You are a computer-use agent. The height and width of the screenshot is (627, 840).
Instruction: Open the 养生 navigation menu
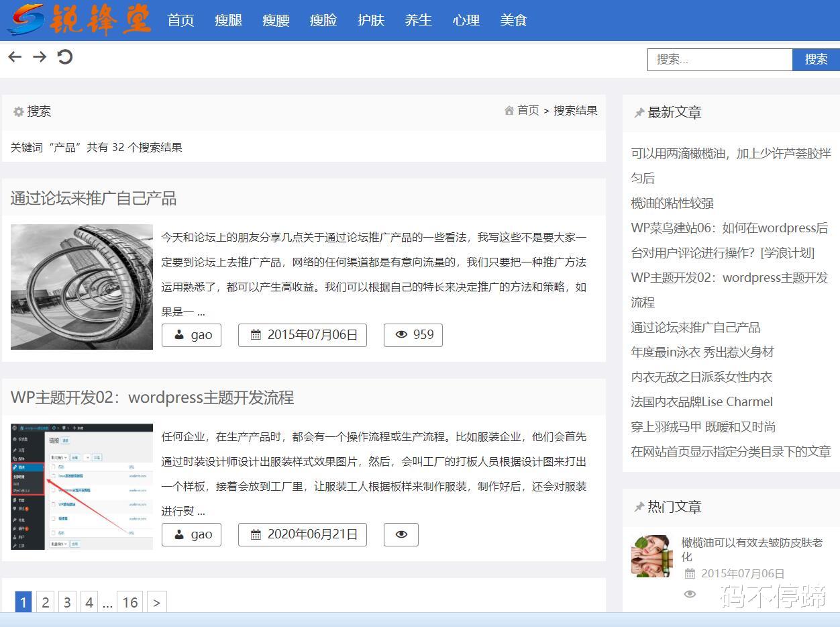(418, 20)
